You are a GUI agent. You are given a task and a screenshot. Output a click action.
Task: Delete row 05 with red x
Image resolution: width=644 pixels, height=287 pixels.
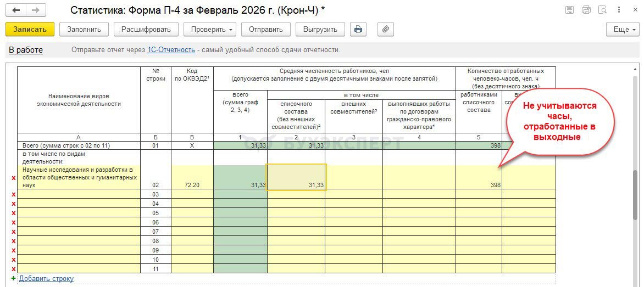tap(14, 213)
